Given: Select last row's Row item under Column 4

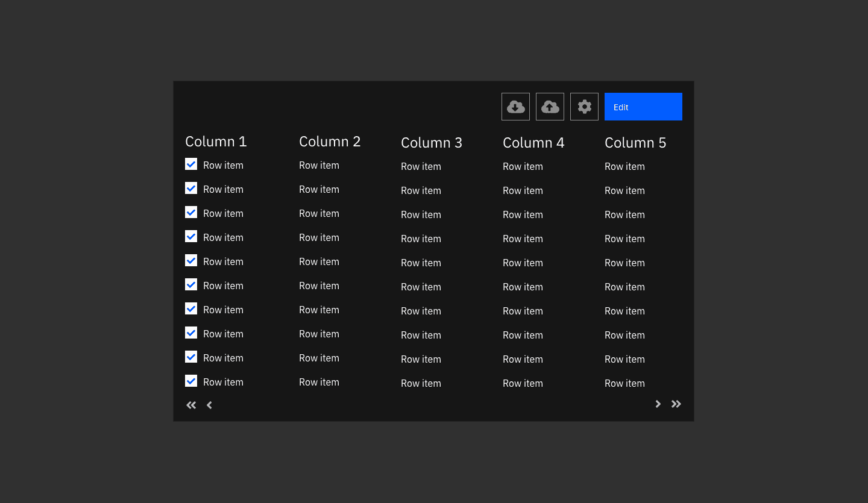Looking at the screenshot, I should click(523, 383).
